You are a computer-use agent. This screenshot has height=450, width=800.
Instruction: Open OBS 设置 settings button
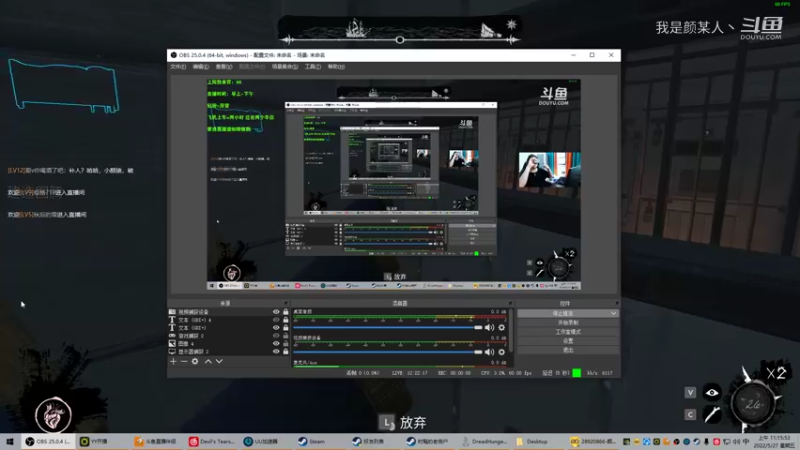[568, 341]
